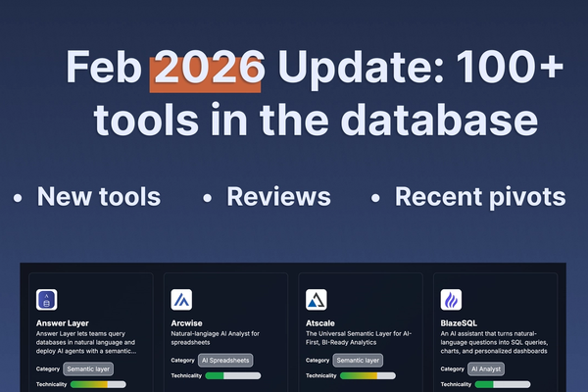
Task: Click the 'New tools' bullet text
Action: click(x=99, y=196)
